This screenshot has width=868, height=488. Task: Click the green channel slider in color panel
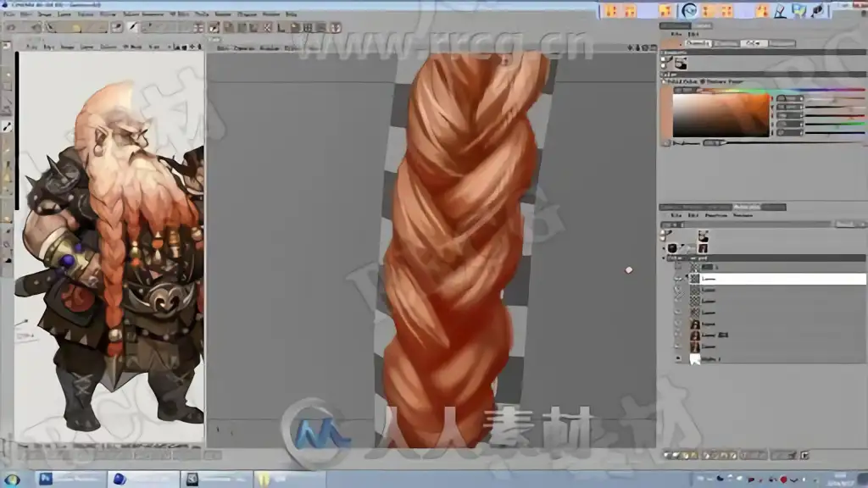835,124
